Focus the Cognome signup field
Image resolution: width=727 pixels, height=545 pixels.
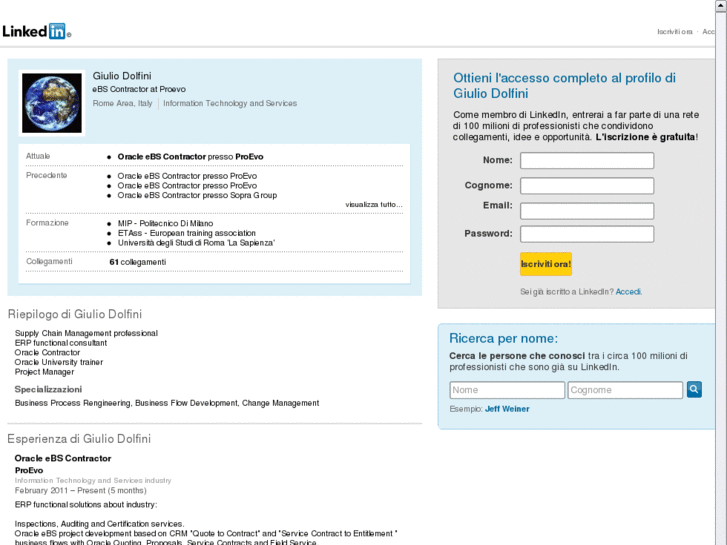(x=587, y=186)
